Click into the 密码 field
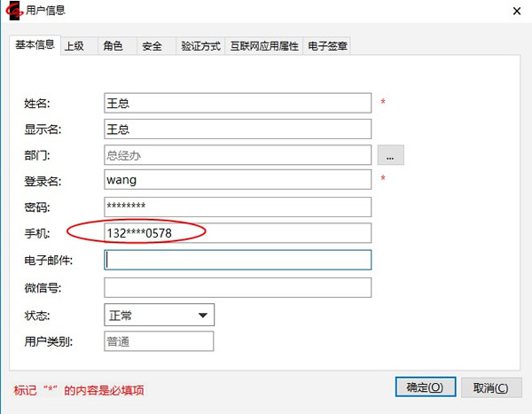 pos(237,207)
